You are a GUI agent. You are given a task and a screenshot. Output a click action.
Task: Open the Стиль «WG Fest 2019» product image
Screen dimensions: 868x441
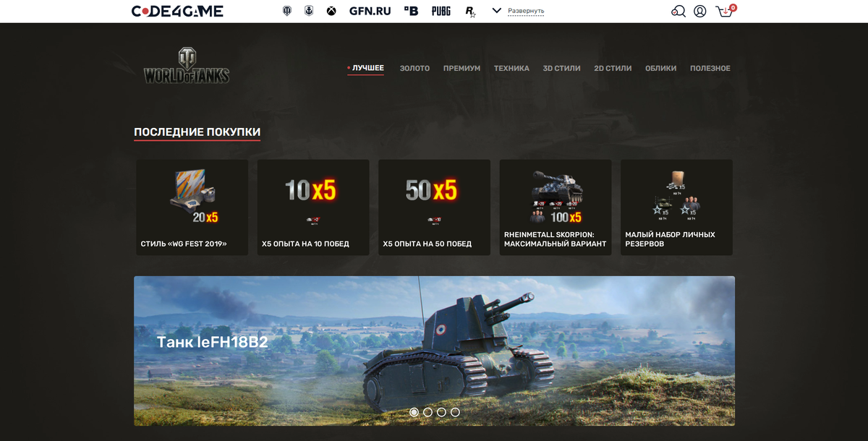tap(192, 197)
